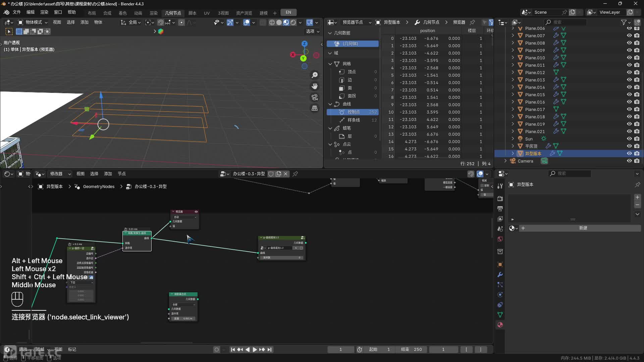The height and width of the screenshot is (362, 644).
Task: Open the Object properties tab
Action: tap(500, 264)
